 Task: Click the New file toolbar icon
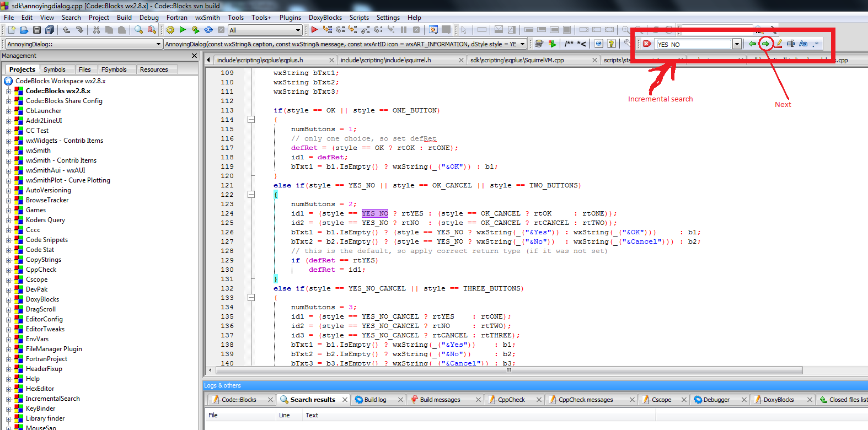tap(11, 30)
